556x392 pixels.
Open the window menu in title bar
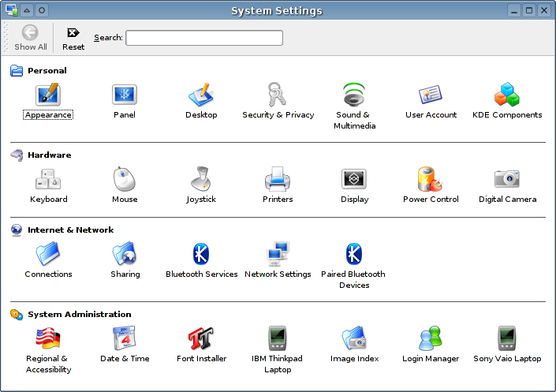point(11,10)
